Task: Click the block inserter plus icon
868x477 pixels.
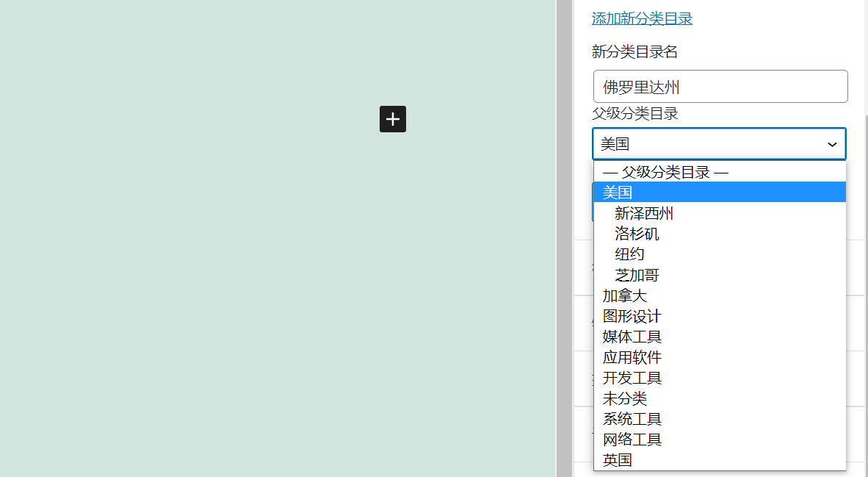Action: coord(393,119)
